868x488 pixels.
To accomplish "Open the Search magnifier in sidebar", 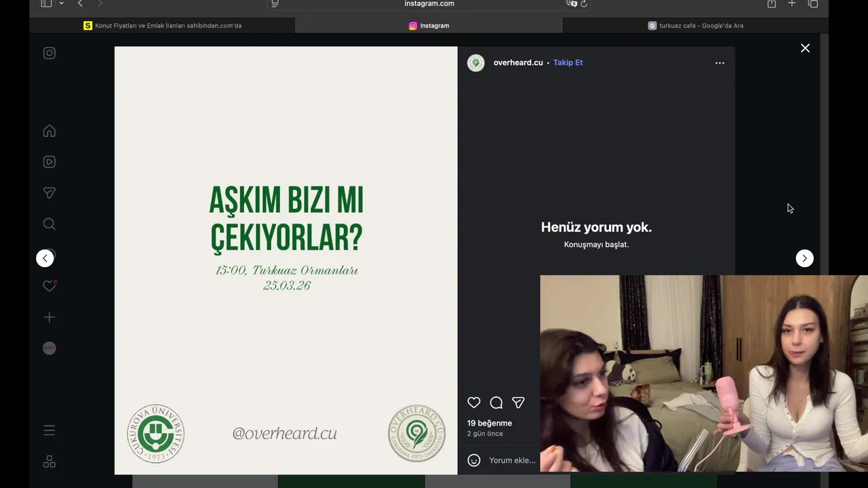I will pyautogui.click(x=50, y=224).
